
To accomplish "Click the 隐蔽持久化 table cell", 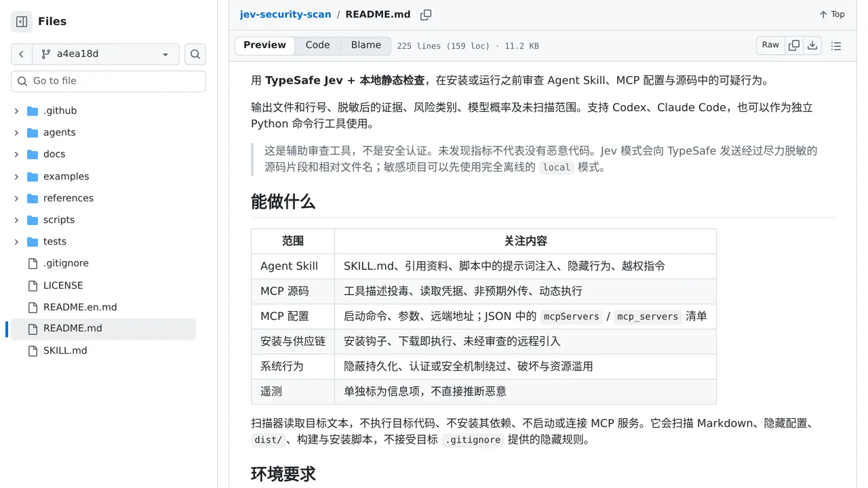I will [526, 367].
